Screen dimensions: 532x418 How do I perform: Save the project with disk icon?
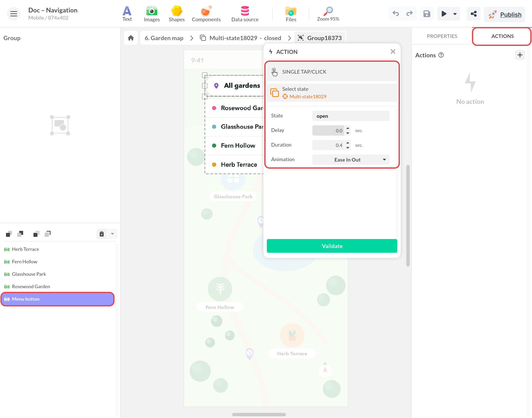coord(427,14)
